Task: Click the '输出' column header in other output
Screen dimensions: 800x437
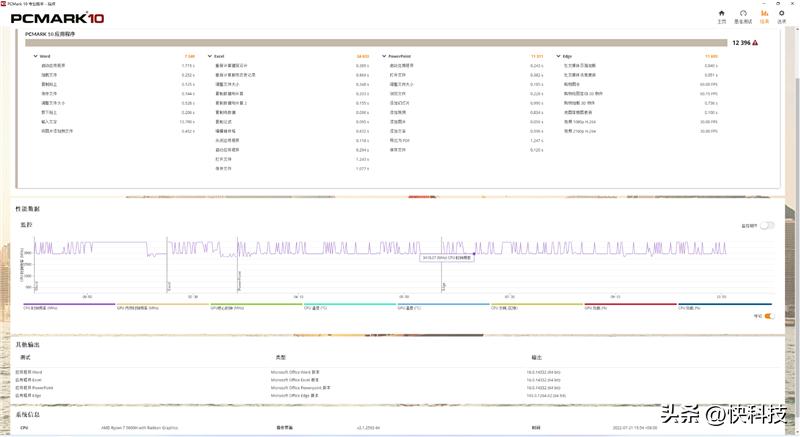Action: [536, 357]
